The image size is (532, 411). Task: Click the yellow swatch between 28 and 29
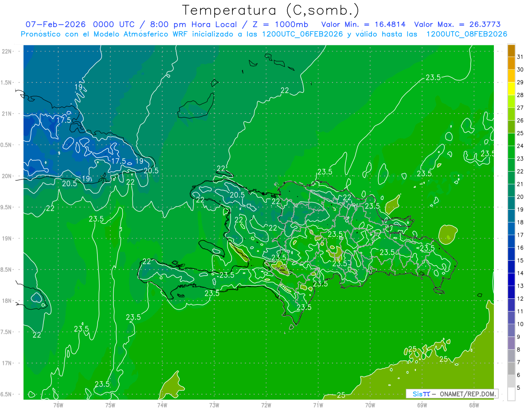click(x=511, y=89)
